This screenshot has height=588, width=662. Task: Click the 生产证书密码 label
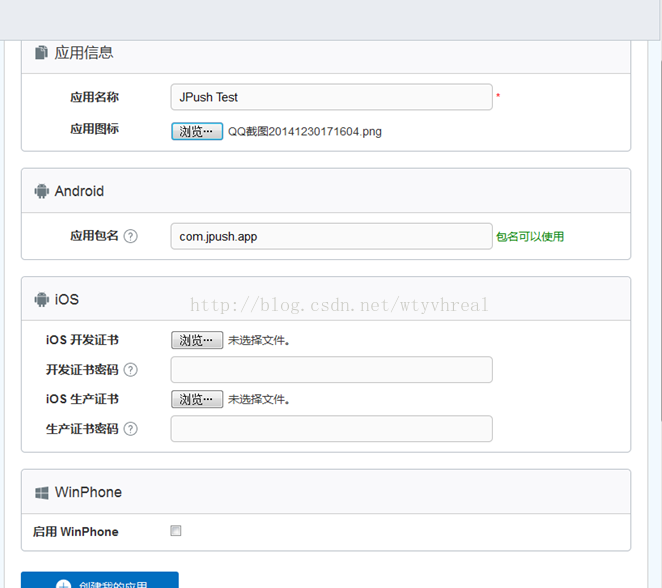pos(82,429)
